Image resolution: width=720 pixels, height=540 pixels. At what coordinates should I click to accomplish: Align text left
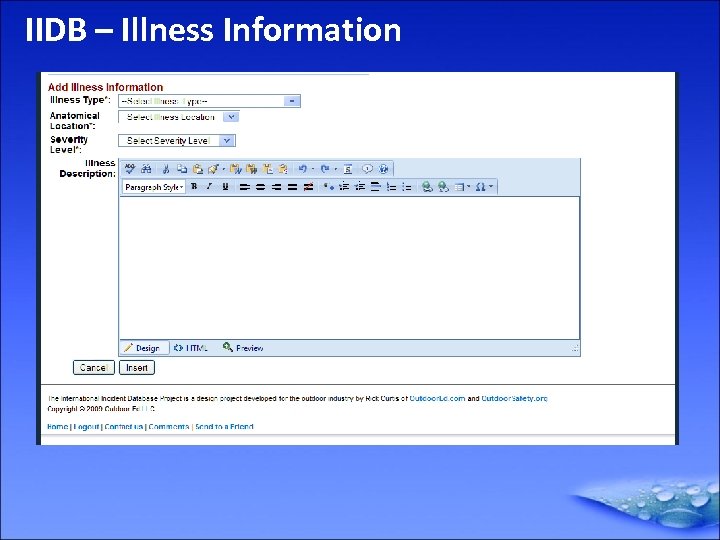point(245,187)
